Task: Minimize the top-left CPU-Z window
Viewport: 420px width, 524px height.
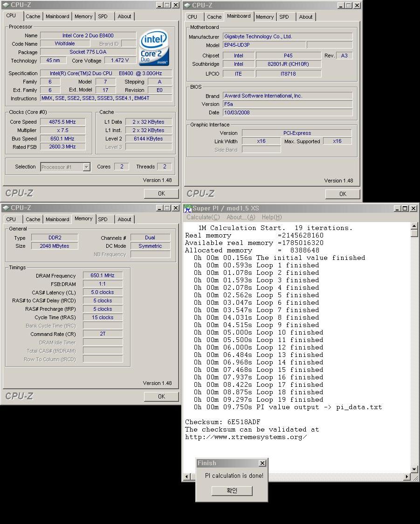Action: click(159, 5)
